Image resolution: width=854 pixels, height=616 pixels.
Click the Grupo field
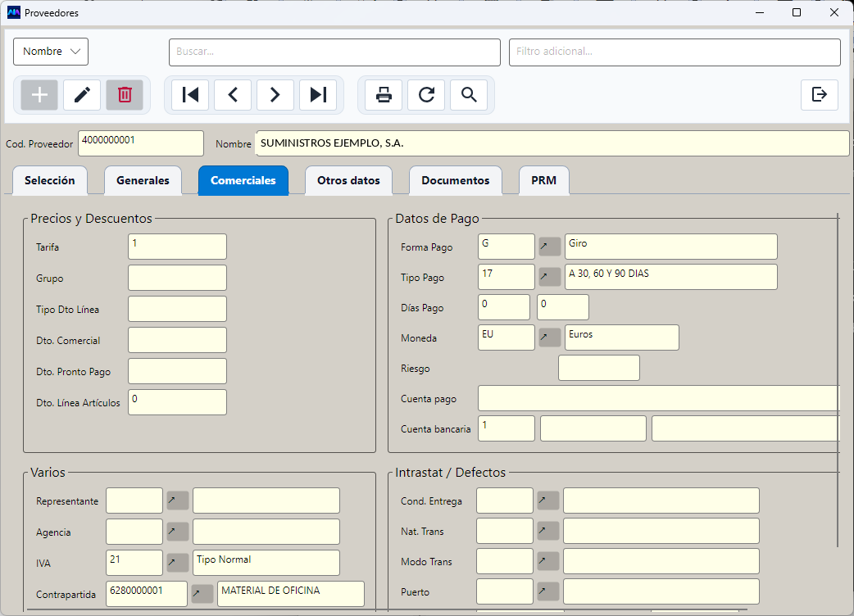tap(177, 278)
